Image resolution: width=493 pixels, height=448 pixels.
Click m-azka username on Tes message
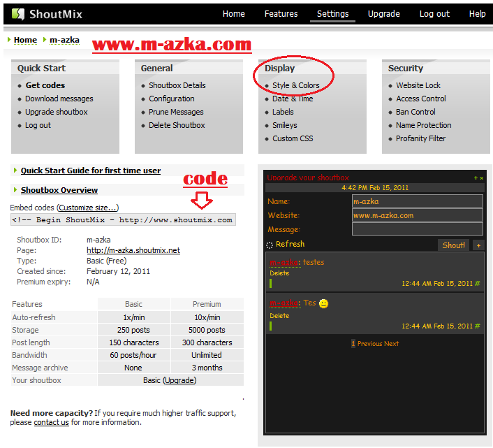tap(284, 303)
